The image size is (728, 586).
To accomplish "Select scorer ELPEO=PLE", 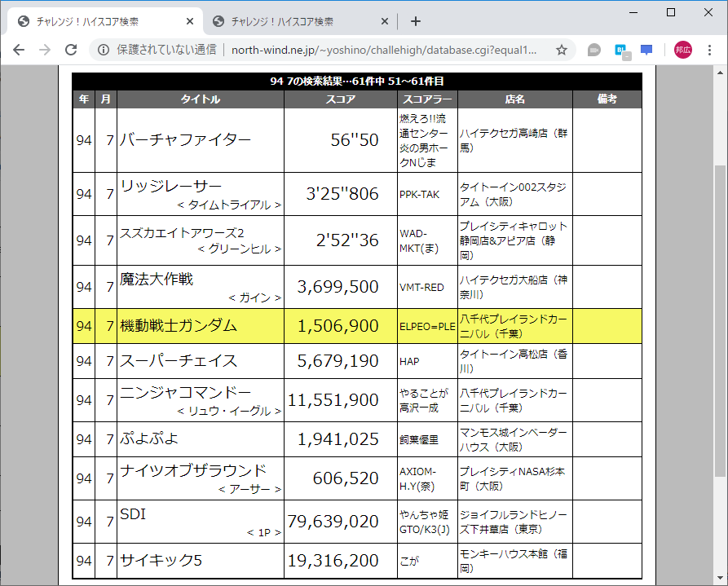I will click(427, 327).
